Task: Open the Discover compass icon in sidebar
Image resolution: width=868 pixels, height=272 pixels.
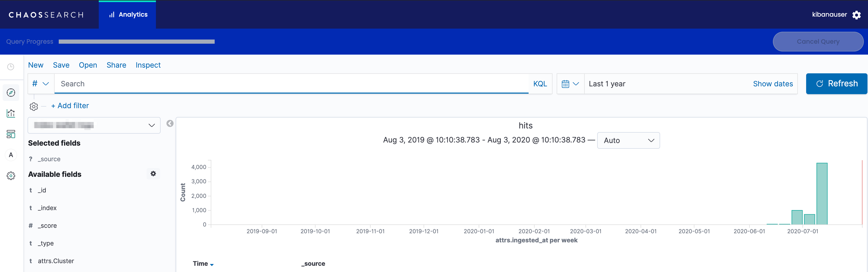Action: (x=11, y=92)
